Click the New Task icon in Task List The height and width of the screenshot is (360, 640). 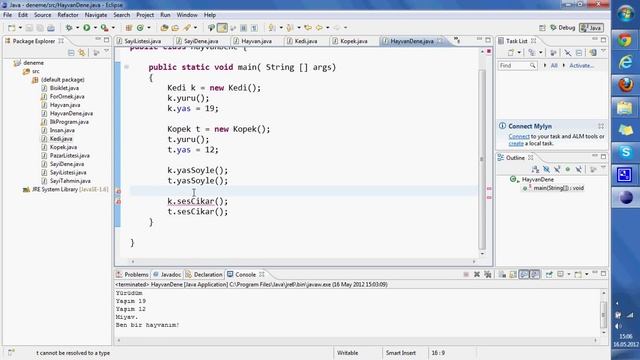511,53
